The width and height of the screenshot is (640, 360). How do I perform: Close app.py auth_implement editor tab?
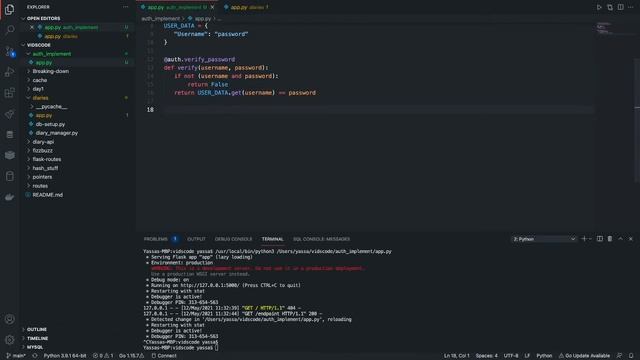[x=212, y=7]
